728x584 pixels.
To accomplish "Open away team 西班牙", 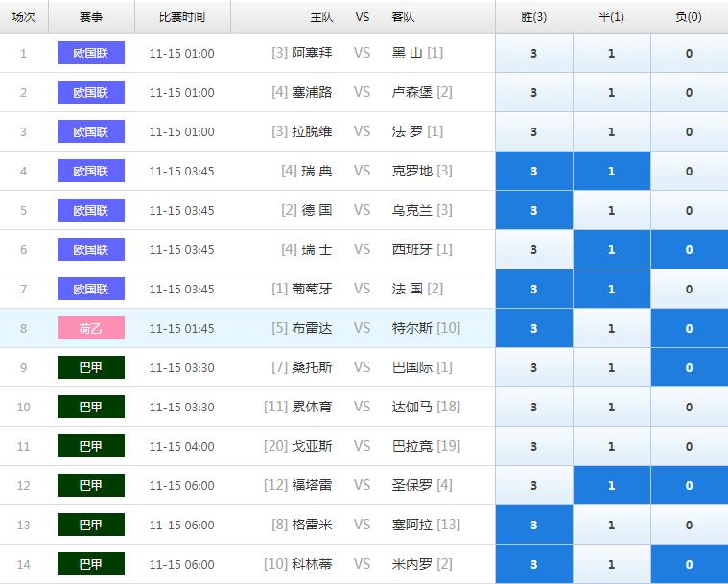I will click(412, 249).
